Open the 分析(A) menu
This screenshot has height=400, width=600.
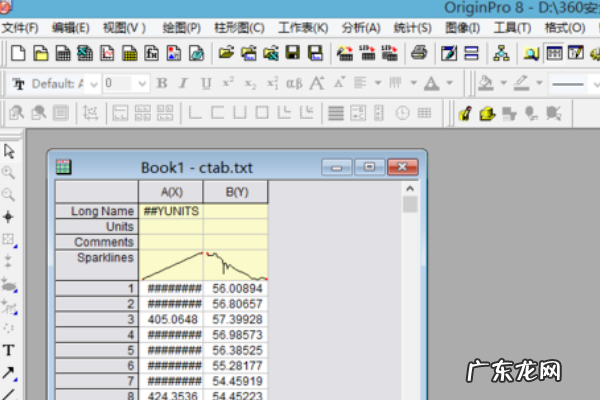point(359,27)
